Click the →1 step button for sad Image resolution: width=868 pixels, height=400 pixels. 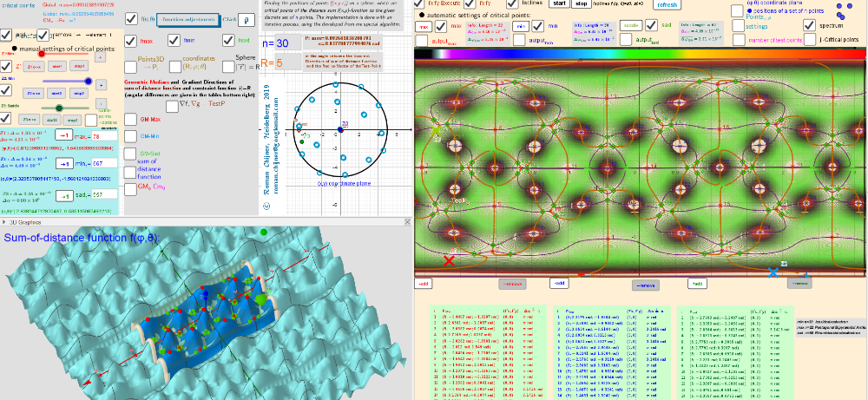coord(64,196)
